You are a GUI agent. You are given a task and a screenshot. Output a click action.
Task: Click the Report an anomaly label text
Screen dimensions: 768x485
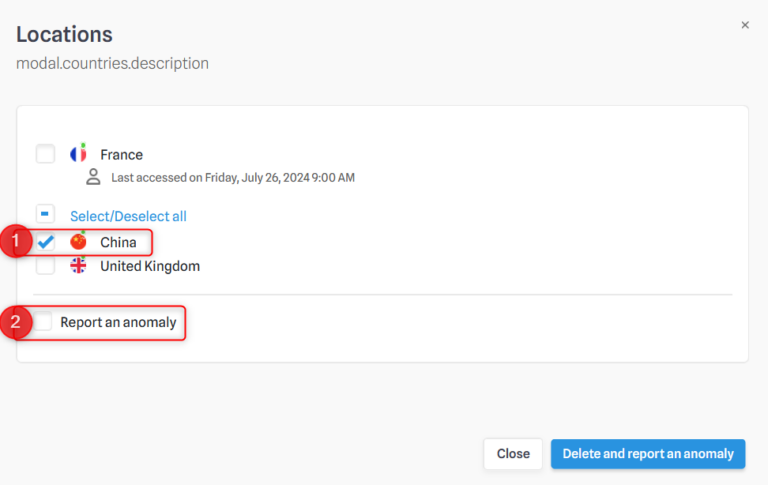point(118,322)
